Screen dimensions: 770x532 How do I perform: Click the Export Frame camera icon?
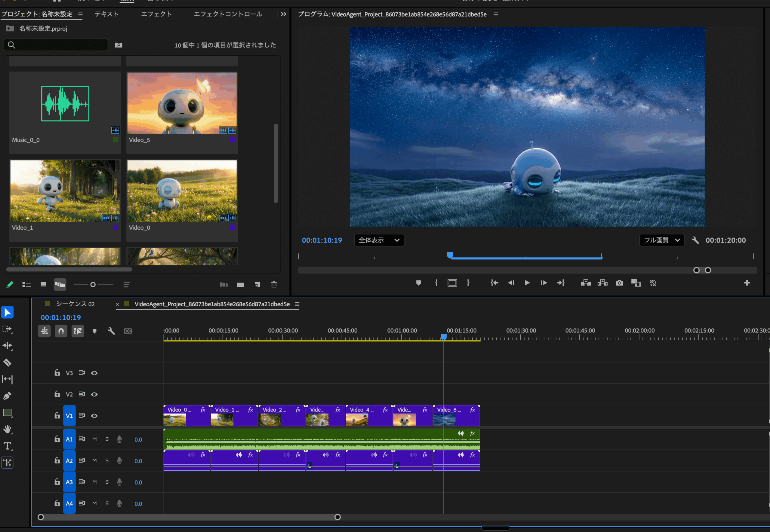point(619,283)
